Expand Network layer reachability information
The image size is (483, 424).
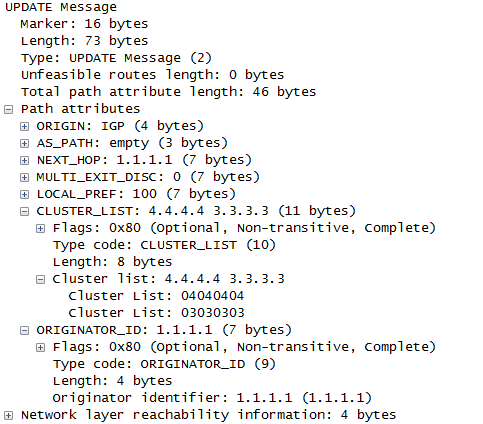click(x=9, y=415)
